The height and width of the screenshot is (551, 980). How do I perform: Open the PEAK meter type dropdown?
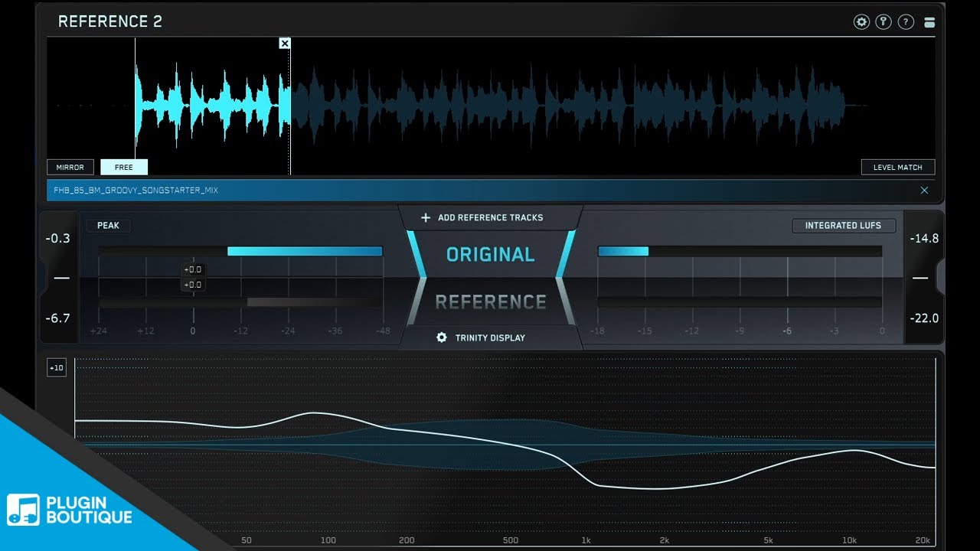(109, 226)
